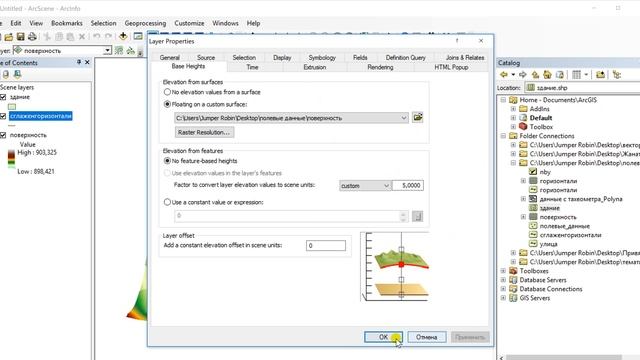Toggle visibility of поверхность layer
640x360 pixels.
(x=3, y=135)
